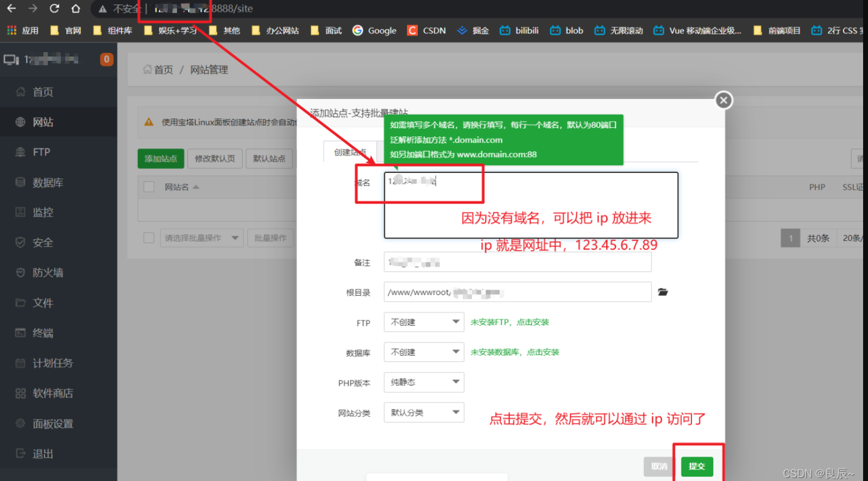The image size is (868, 481).
Task: Click page number 1 in pagination
Action: pyautogui.click(x=790, y=238)
